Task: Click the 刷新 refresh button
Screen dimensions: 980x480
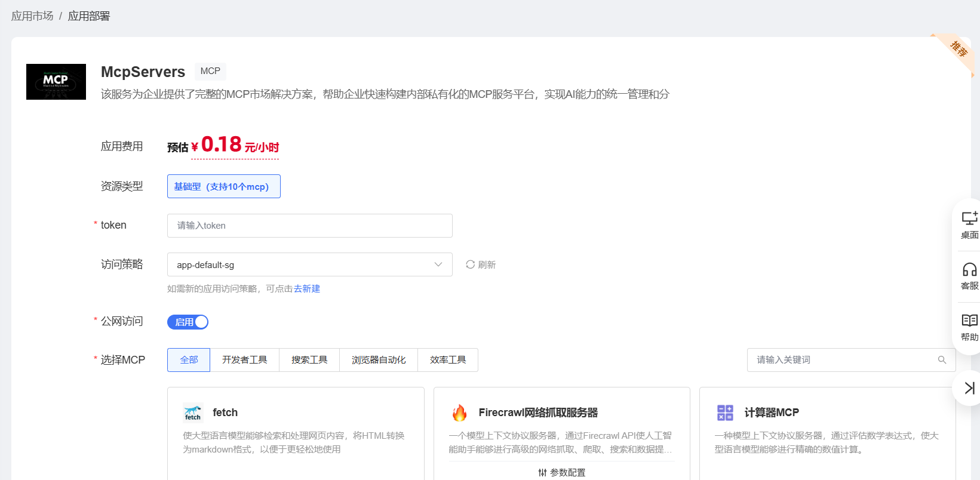Action: pyautogui.click(x=481, y=264)
